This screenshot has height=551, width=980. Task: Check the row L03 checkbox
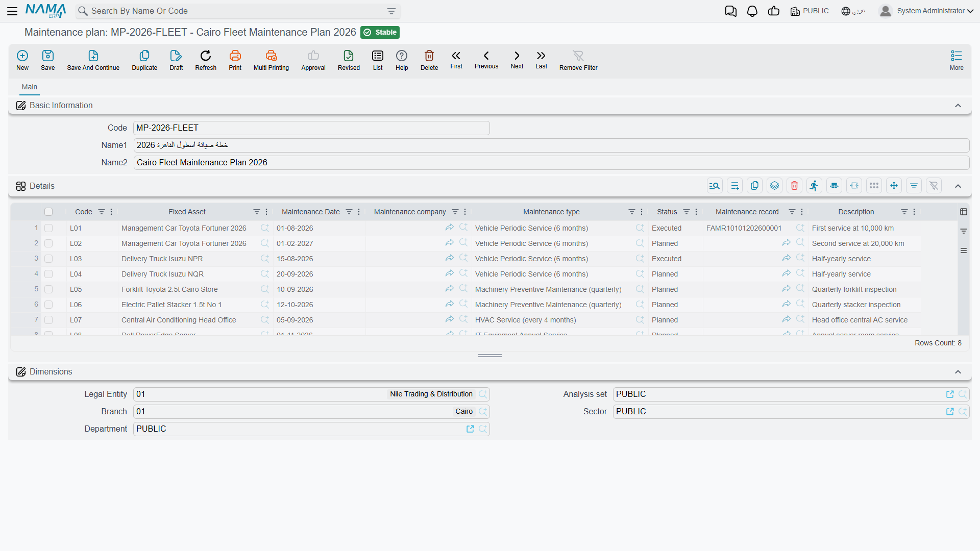[x=48, y=259]
